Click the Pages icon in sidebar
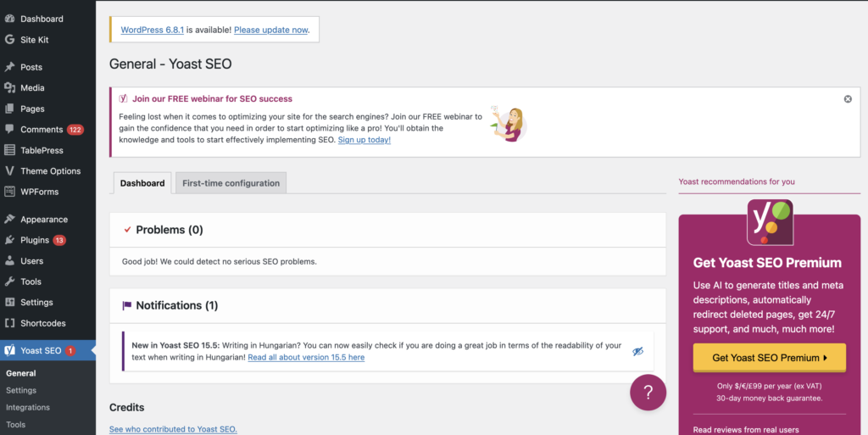This screenshot has height=435, width=868. click(9, 109)
